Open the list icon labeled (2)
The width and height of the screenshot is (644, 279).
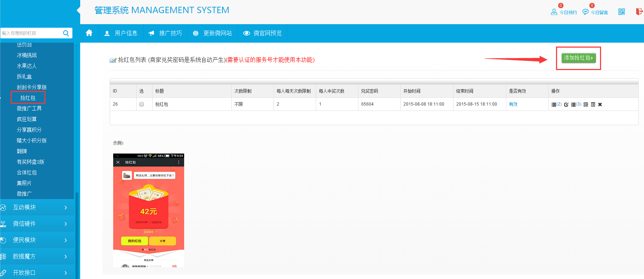coord(556,104)
